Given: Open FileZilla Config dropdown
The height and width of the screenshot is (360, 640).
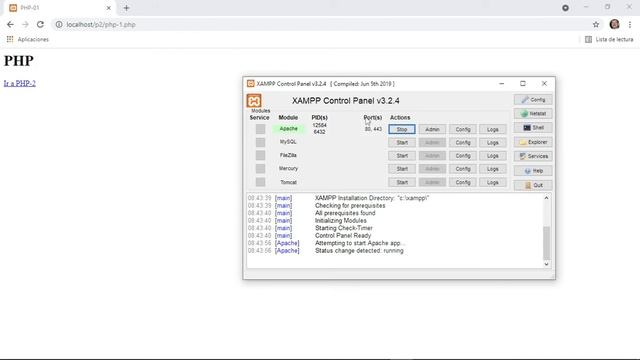Looking at the screenshot, I should (463, 156).
